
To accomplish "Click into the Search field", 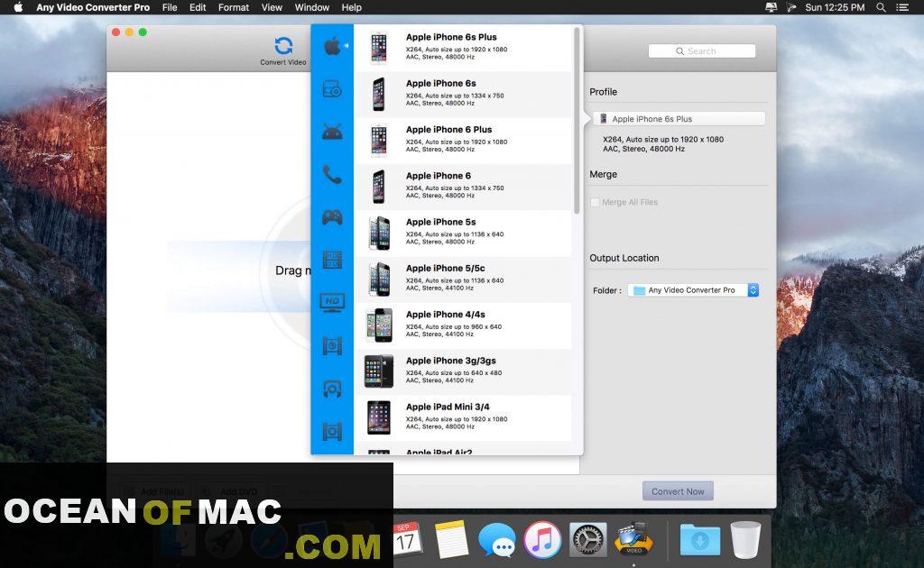I will point(702,51).
